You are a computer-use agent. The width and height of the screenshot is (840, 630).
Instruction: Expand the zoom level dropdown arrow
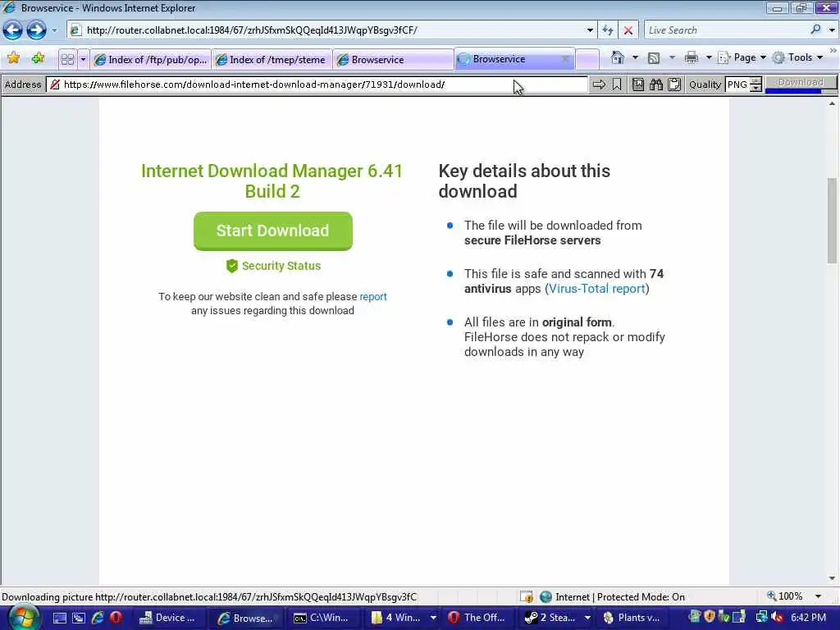click(x=818, y=596)
